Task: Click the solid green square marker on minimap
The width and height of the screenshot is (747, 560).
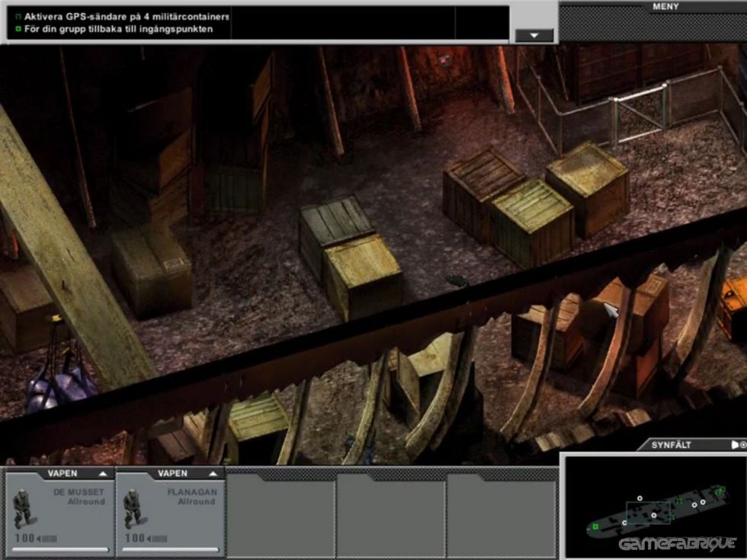Action: (595, 526)
